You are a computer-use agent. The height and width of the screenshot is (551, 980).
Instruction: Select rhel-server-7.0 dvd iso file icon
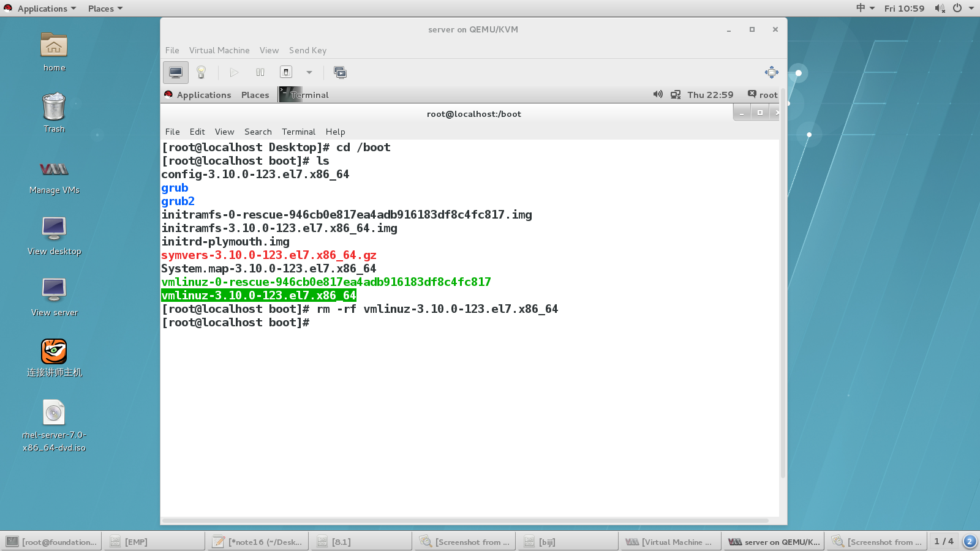pyautogui.click(x=54, y=425)
